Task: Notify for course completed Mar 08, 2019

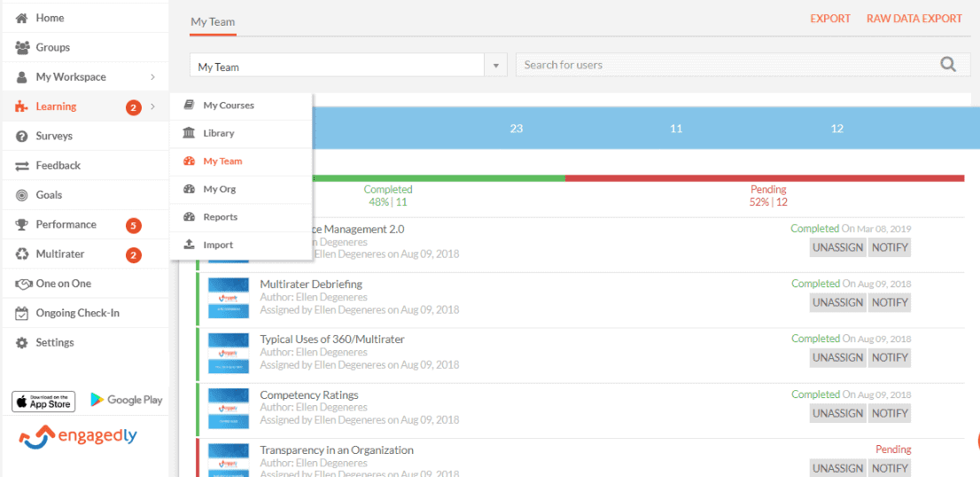Action: (890, 247)
